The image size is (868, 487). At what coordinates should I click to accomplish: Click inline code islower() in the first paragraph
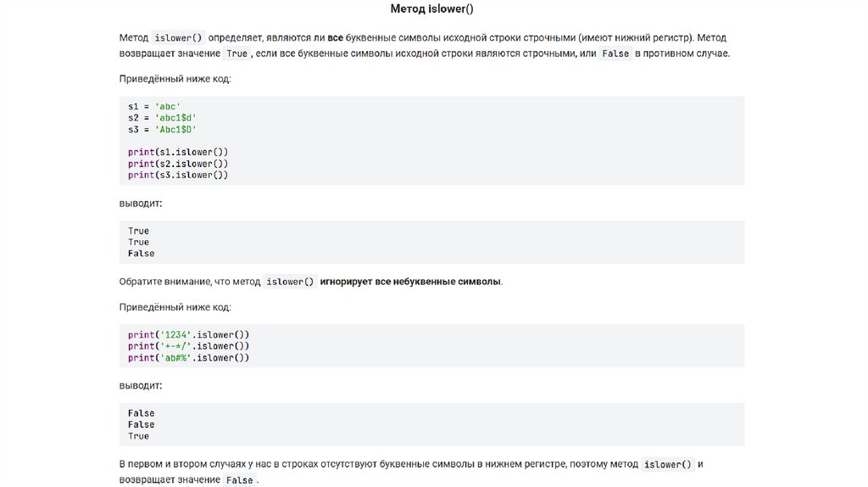[179, 38]
